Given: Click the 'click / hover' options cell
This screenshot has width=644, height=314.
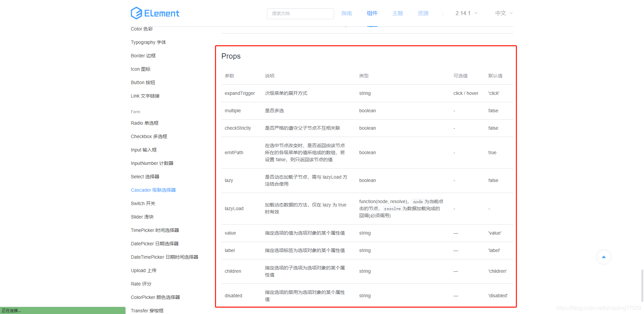Looking at the screenshot, I should [x=466, y=93].
